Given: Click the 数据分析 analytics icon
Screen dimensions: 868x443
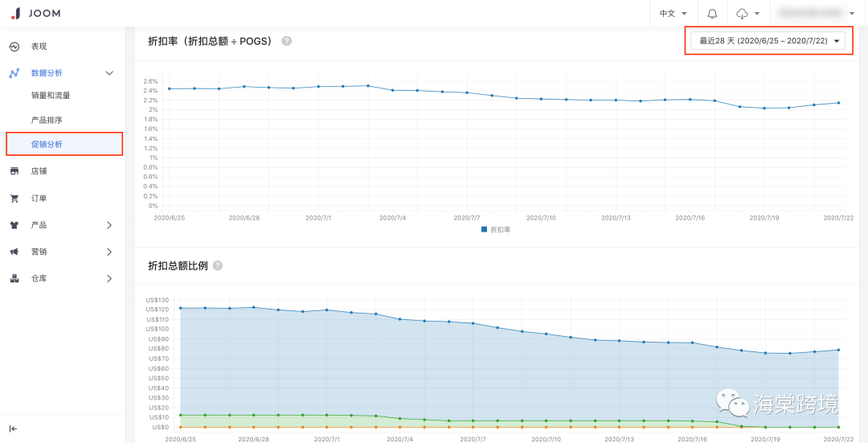Looking at the screenshot, I should [x=15, y=73].
